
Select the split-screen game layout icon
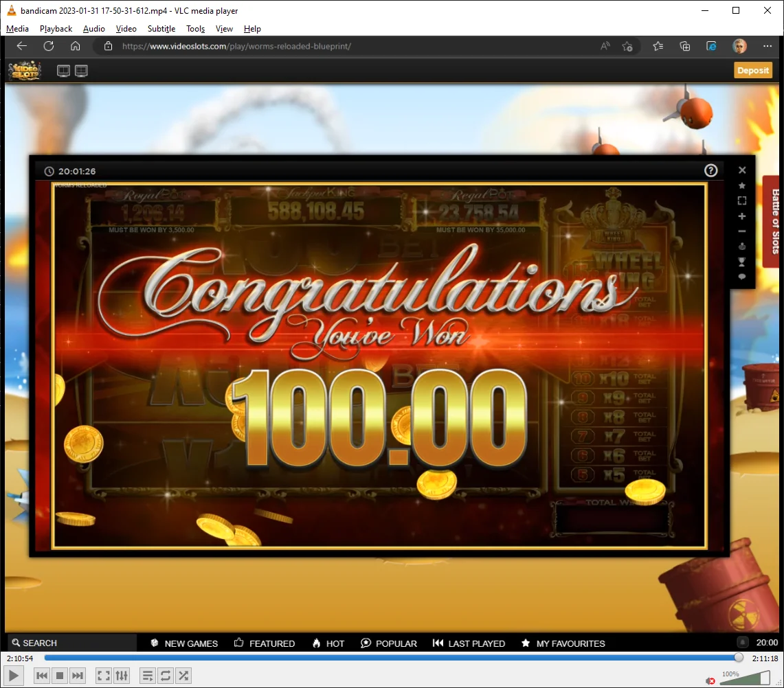81,71
